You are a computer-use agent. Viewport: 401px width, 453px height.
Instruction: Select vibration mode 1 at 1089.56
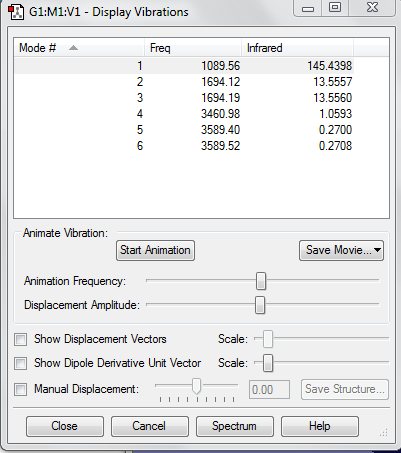click(x=184, y=66)
